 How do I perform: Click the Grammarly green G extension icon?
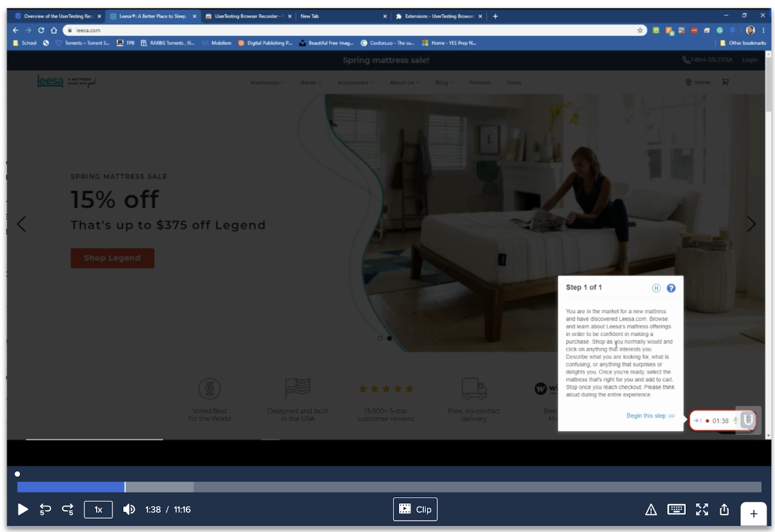click(x=720, y=30)
